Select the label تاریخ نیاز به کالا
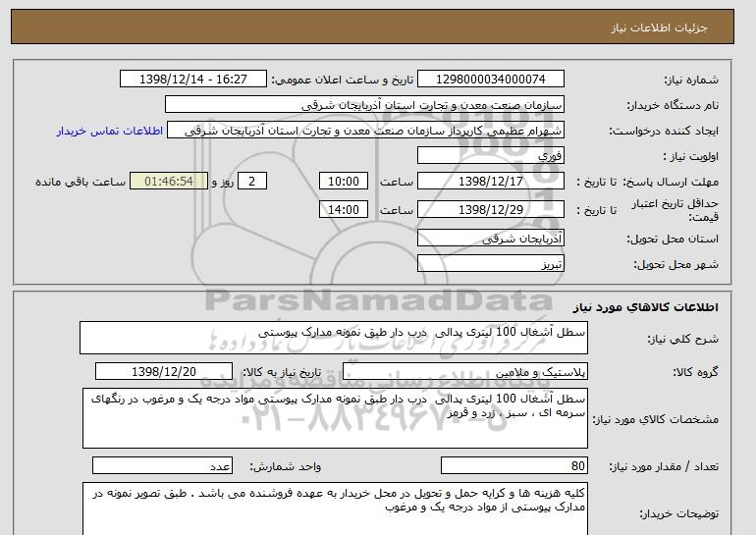756x535 pixels. point(282,372)
